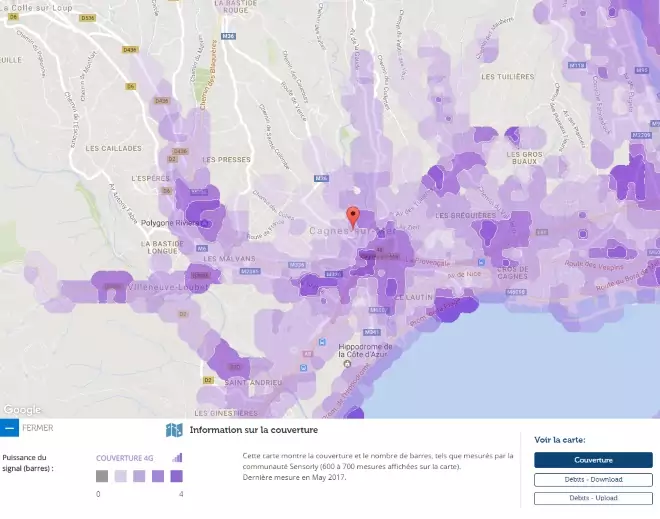Click the lightest purple legend swatch
This screenshot has height=519, width=660.
click(121, 476)
